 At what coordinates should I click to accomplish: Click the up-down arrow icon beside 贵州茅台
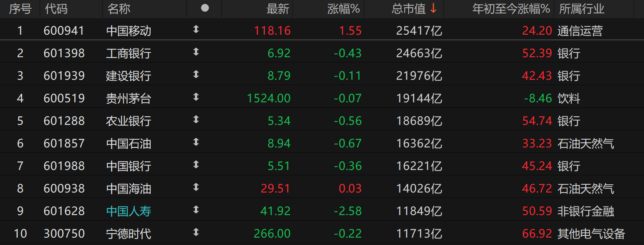pos(196,97)
